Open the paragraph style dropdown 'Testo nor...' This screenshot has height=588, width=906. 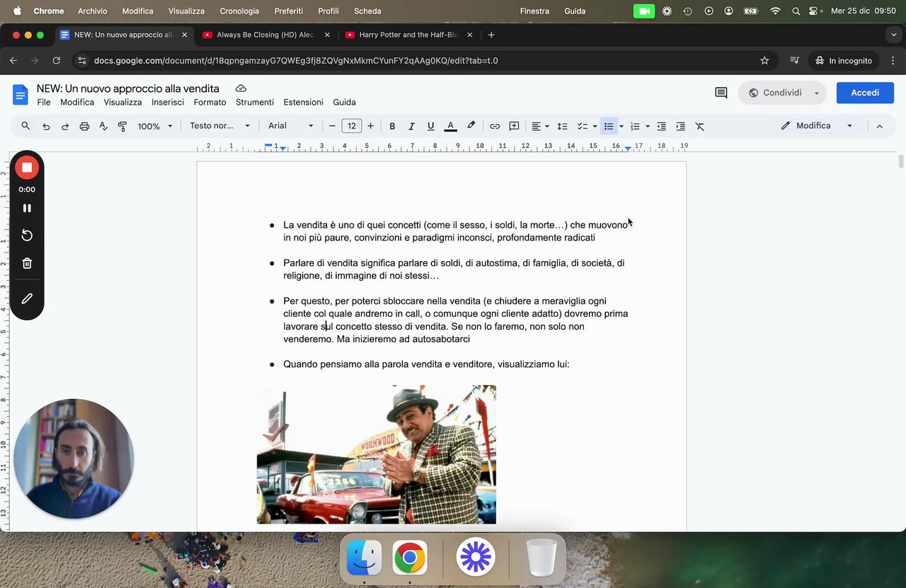pyautogui.click(x=220, y=126)
